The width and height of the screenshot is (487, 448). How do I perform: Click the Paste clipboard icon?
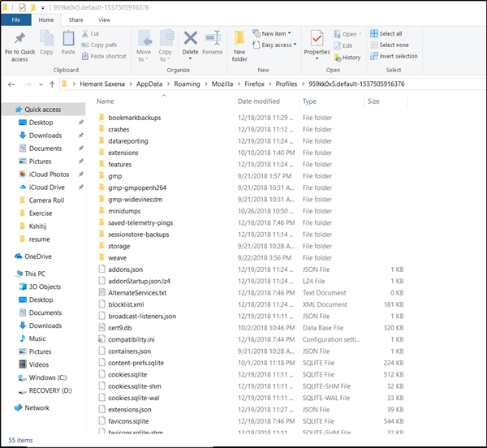68,38
